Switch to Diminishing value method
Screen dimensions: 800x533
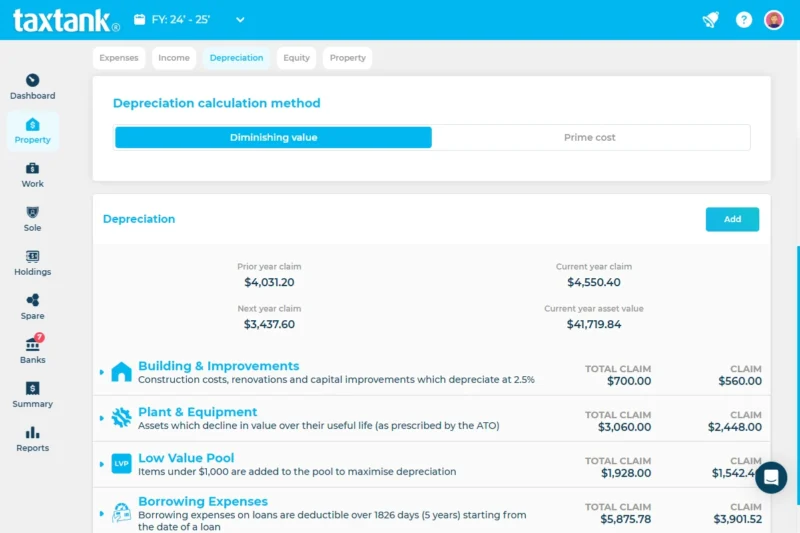(x=273, y=138)
